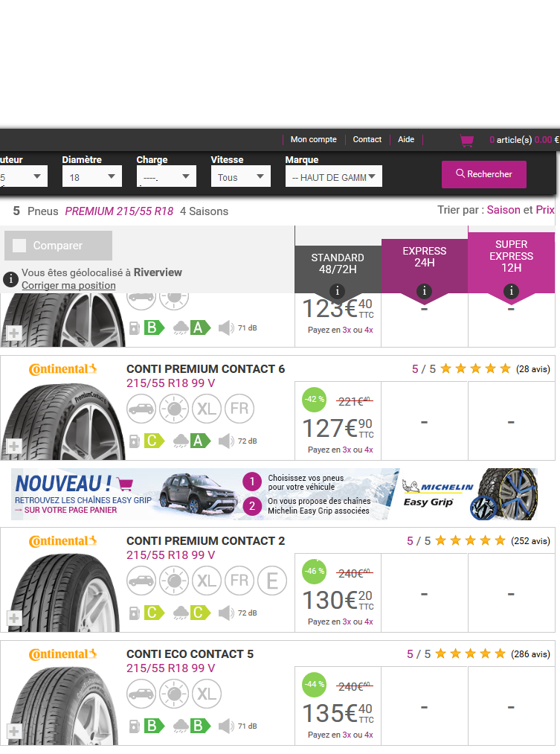Open the Contact page
The image size is (560, 754).
(x=367, y=139)
